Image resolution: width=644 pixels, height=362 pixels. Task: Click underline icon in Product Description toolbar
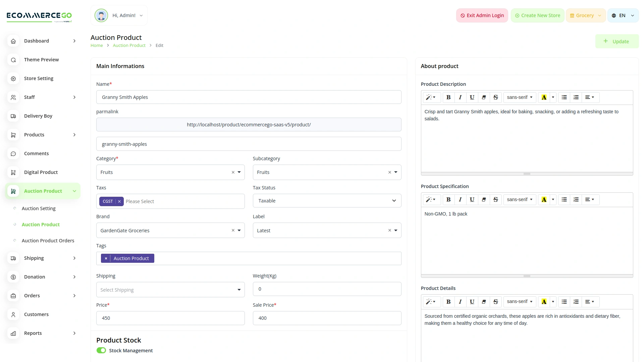pyautogui.click(x=472, y=97)
